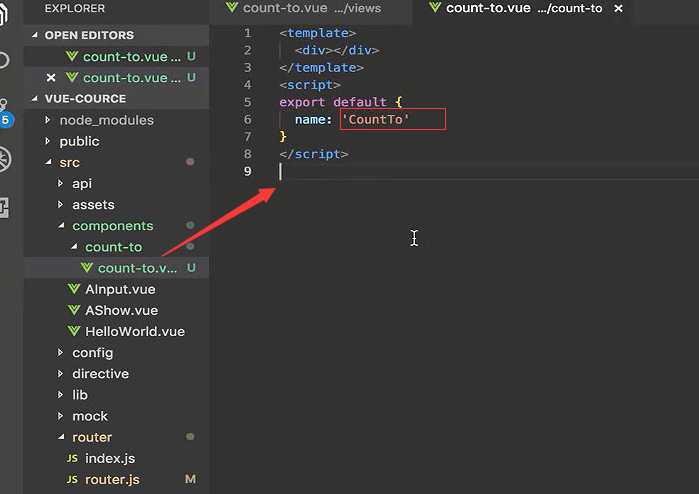The height and width of the screenshot is (494, 699).
Task: Click line number 5 in gutter
Action: [247, 102]
